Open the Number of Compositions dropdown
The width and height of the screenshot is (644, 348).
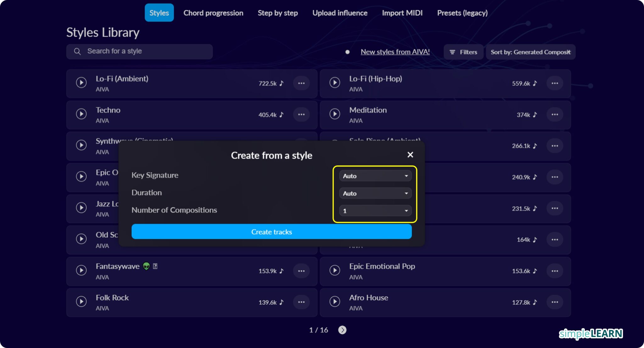pos(375,211)
